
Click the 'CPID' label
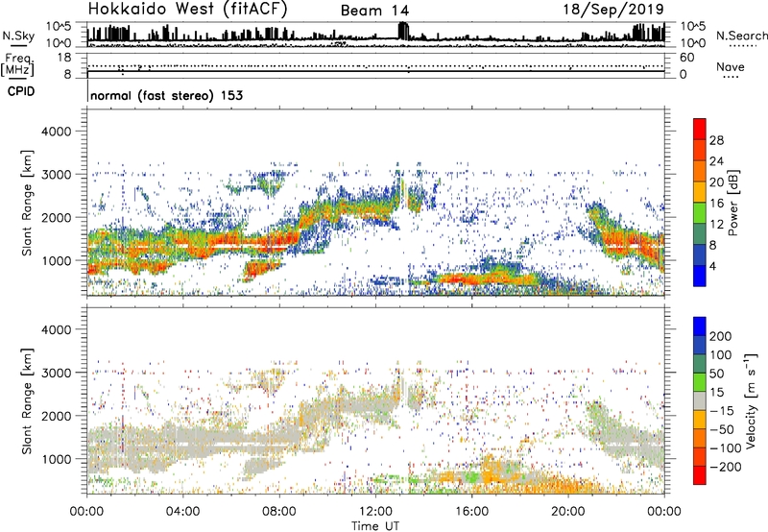pyautogui.click(x=21, y=91)
